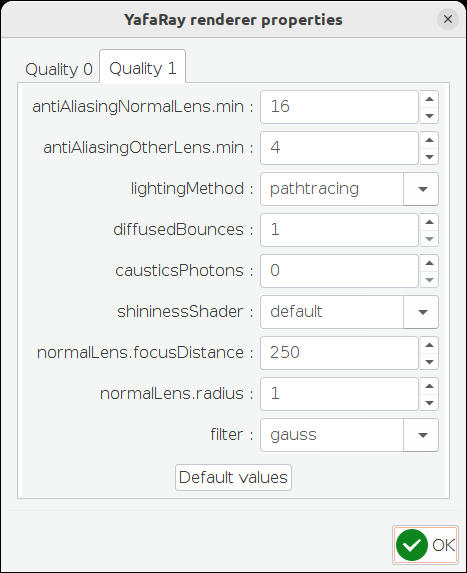The height and width of the screenshot is (573, 467).
Task: Switch to the Quality 0 tab
Action: pyautogui.click(x=58, y=69)
